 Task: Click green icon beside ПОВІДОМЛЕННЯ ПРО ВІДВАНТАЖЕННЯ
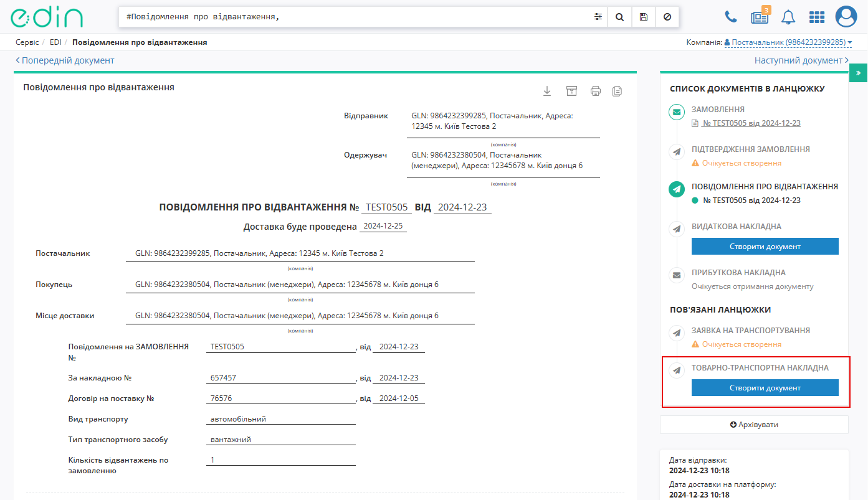pyautogui.click(x=677, y=189)
